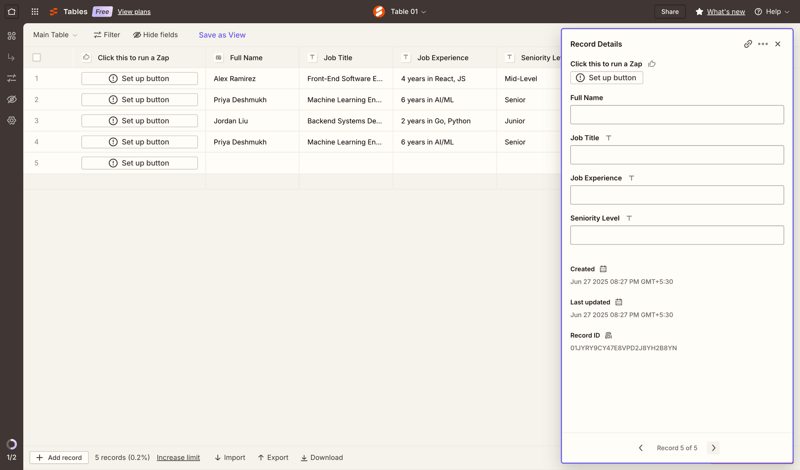Click the Record ID field icon
The width and height of the screenshot is (800, 470).
tap(608, 335)
